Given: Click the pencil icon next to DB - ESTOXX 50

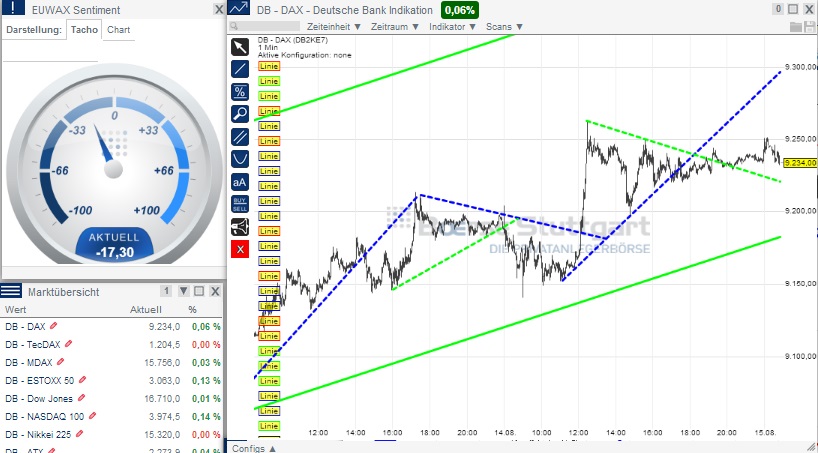Looking at the screenshot, I should point(82,380).
